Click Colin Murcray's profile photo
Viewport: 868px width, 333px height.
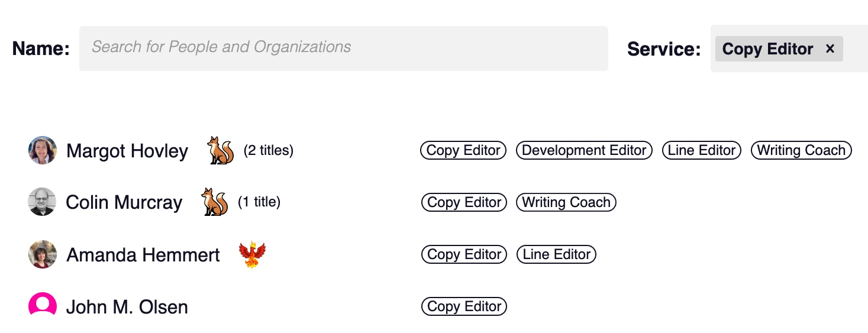(42, 202)
